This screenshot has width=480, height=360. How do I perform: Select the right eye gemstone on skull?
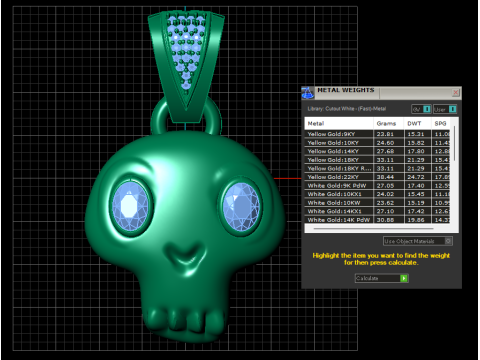tap(241, 206)
